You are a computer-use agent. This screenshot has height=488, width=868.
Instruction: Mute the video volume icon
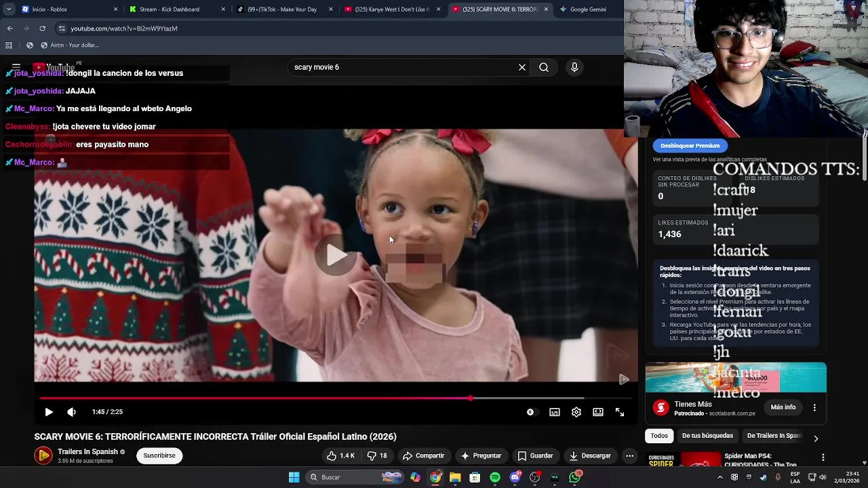coord(71,412)
